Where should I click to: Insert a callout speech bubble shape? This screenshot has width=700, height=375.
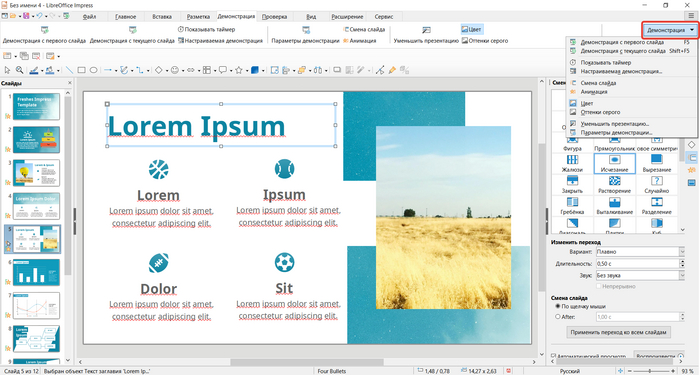tap(222, 70)
